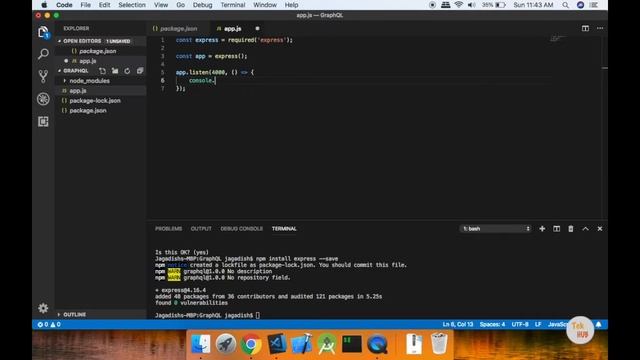Open the Explorer view in the activity bar
640x360 pixels.
[x=43, y=32]
